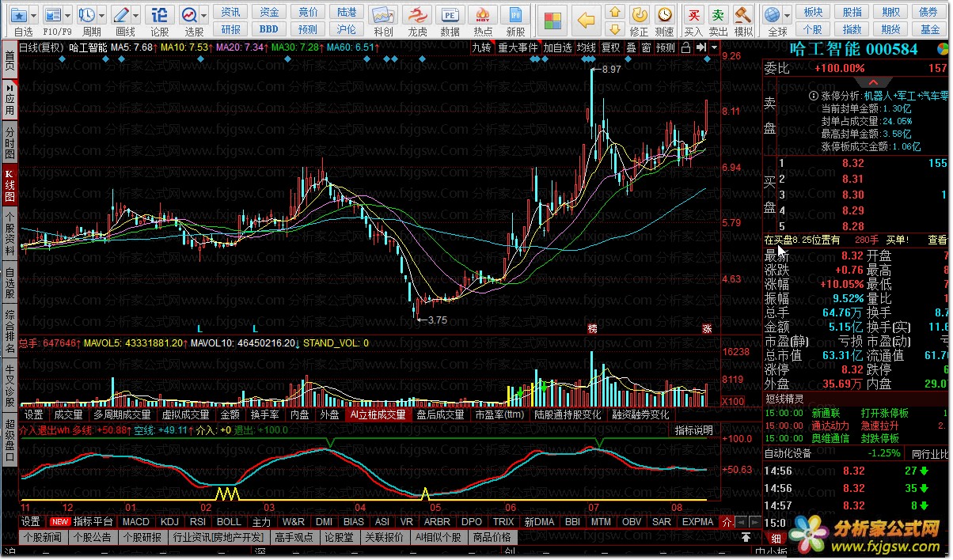This screenshot has height=560, width=953.
Task: Open the 论股 discussion icon
Action: [159, 14]
